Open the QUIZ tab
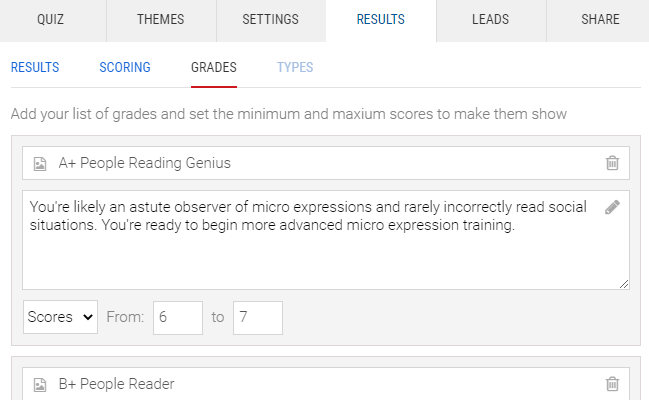Image resolution: width=649 pixels, height=400 pixels. pyautogui.click(x=50, y=19)
